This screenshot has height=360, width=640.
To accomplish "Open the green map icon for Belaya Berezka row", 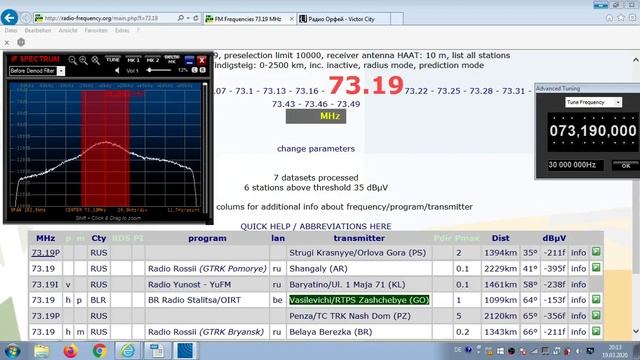I will pyautogui.click(x=596, y=331).
